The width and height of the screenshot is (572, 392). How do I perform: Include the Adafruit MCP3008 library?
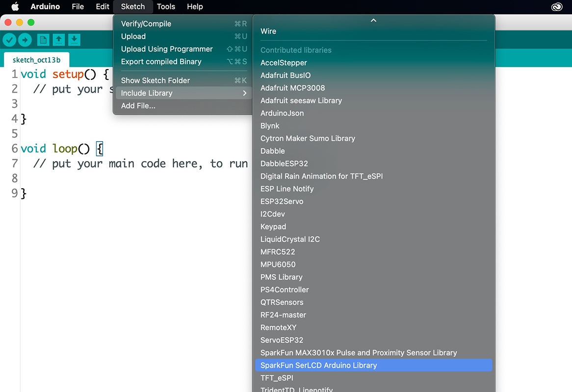[x=373, y=88]
